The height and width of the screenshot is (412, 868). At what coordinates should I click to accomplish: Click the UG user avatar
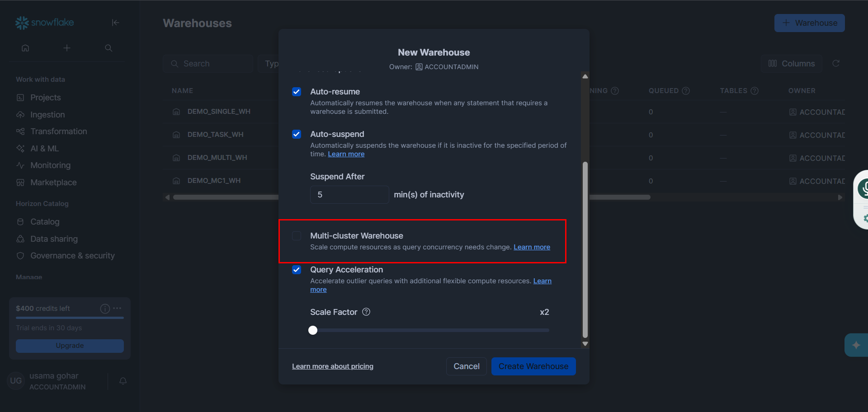click(16, 381)
